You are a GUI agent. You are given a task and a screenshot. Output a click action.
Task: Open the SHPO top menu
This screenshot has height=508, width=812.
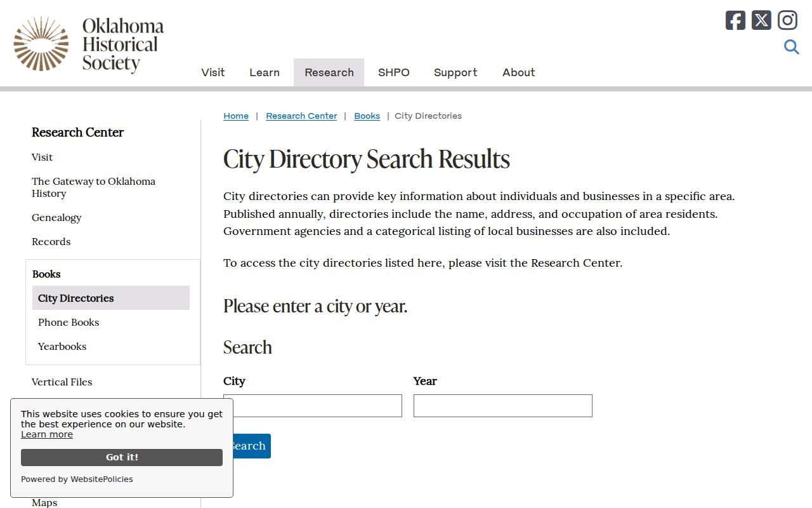(x=394, y=72)
